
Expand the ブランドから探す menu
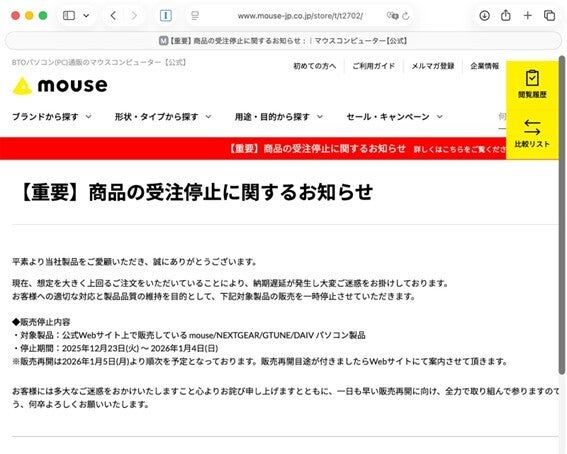[x=52, y=117]
